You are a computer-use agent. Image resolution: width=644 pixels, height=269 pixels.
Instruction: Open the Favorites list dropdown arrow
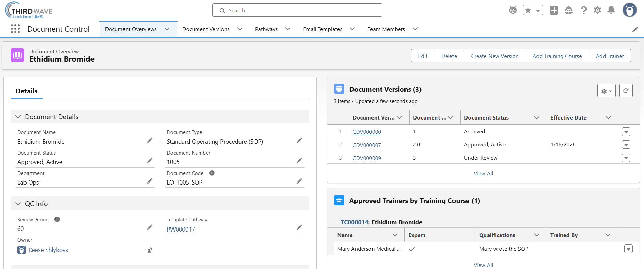(538, 11)
